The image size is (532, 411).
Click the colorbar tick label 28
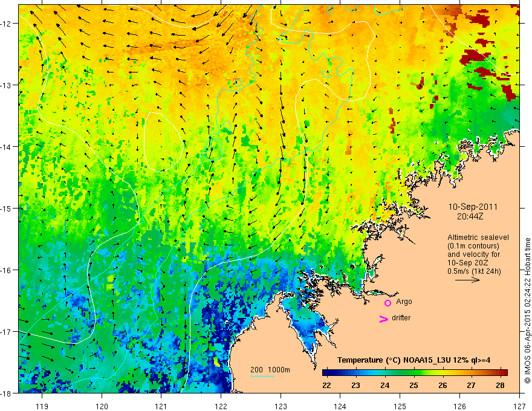click(500, 386)
